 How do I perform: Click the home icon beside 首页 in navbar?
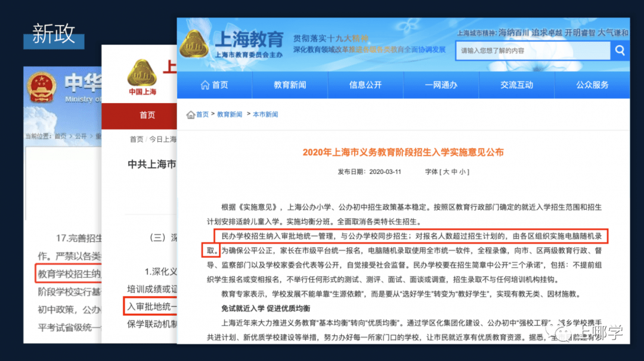click(x=206, y=85)
